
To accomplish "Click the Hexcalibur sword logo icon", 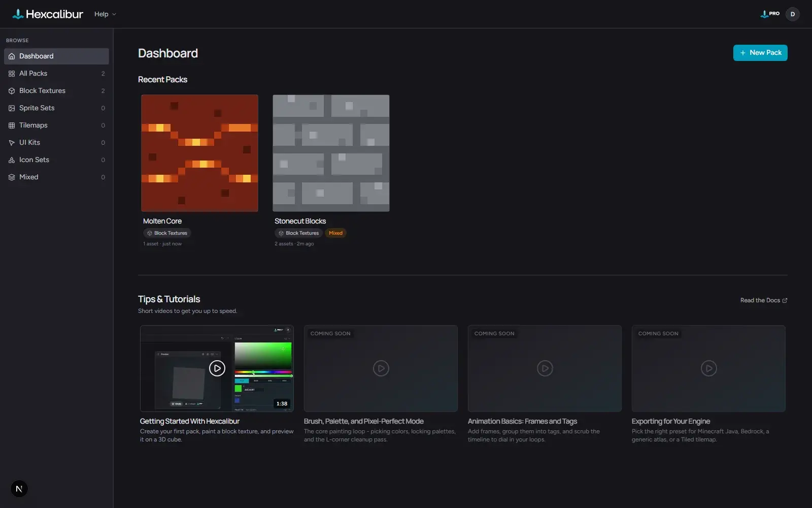I will (18, 14).
